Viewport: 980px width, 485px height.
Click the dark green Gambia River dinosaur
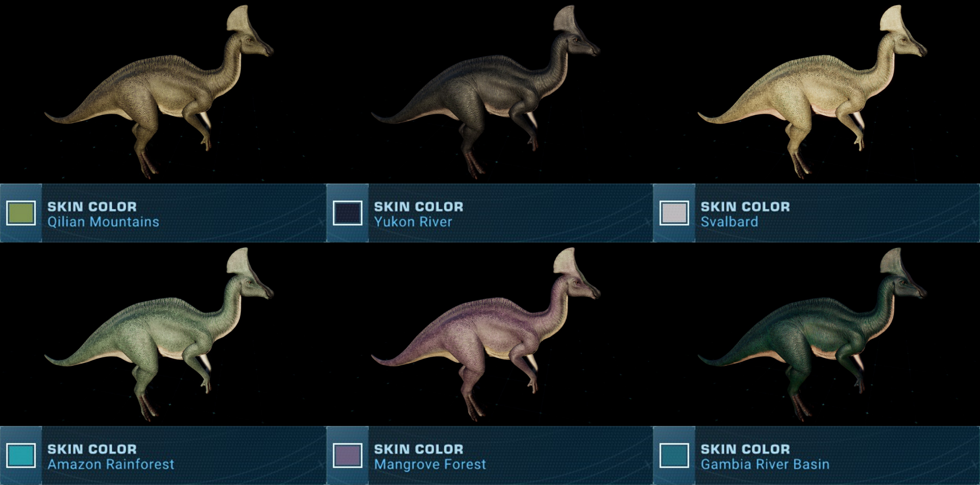click(x=813, y=334)
